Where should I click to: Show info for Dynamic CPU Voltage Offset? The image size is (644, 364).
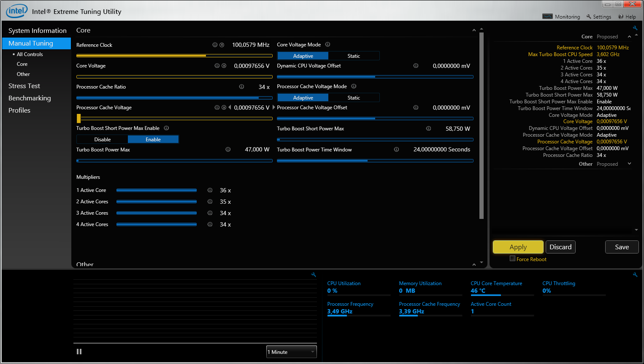pyautogui.click(x=416, y=66)
